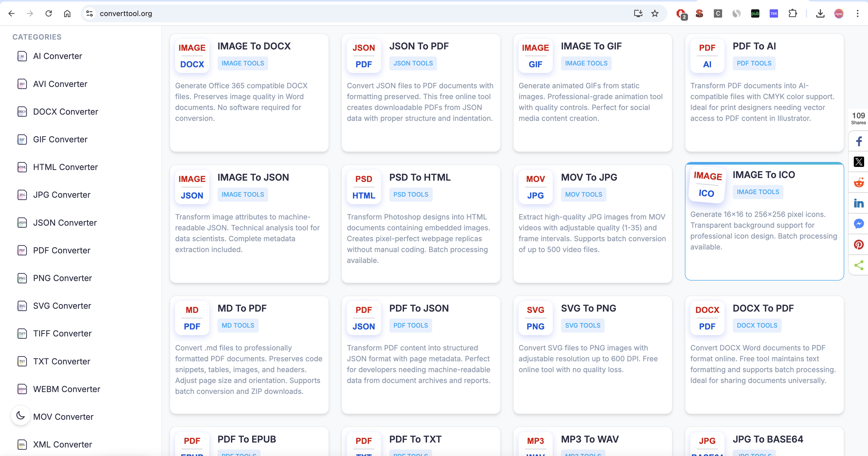Bookmark page with the star icon
The height and width of the screenshot is (456, 868).
tap(654, 13)
